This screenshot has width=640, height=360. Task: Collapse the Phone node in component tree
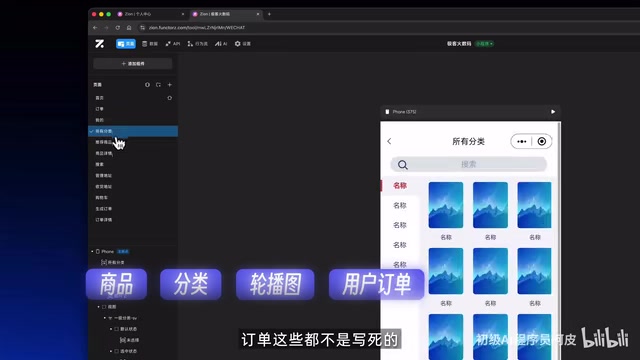click(x=92, y=251)
